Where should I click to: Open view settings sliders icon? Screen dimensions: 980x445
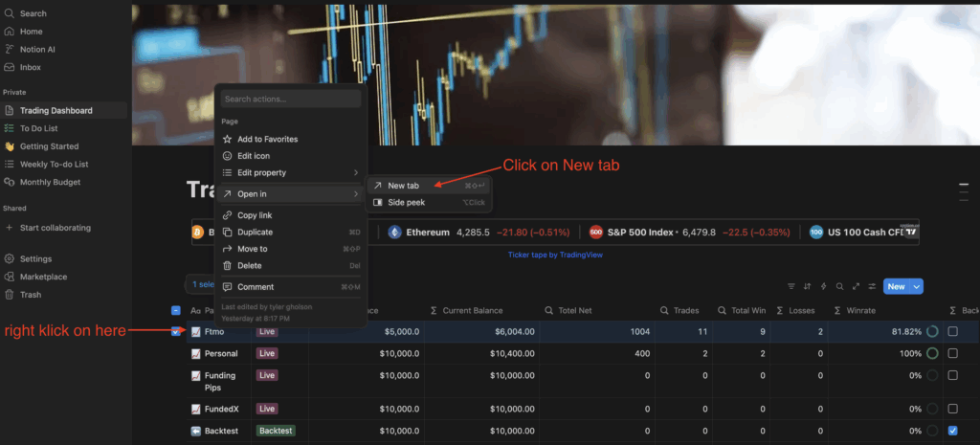pos(871,286)
